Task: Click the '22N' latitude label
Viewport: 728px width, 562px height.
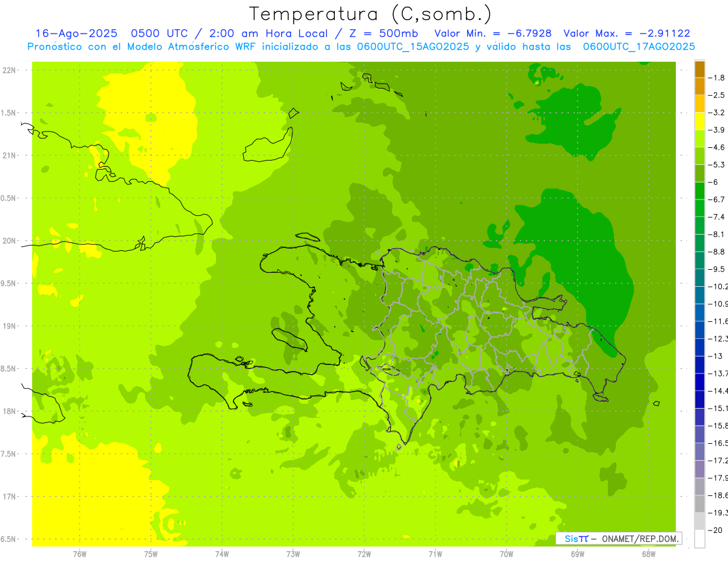Action: click(10, 70)
